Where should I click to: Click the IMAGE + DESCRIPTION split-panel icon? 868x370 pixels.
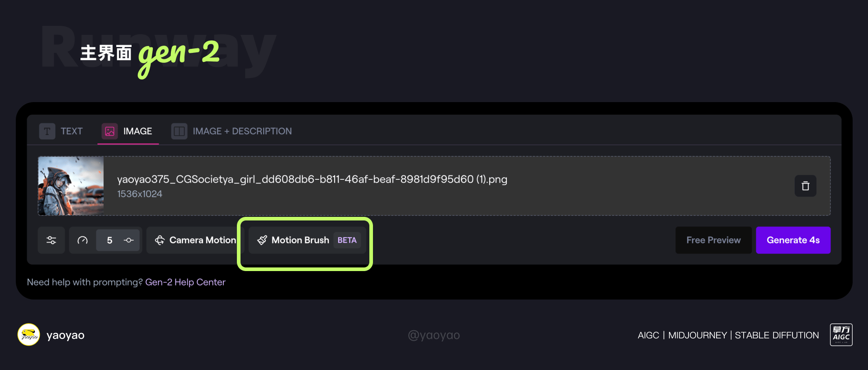click(x=179, y=131)
